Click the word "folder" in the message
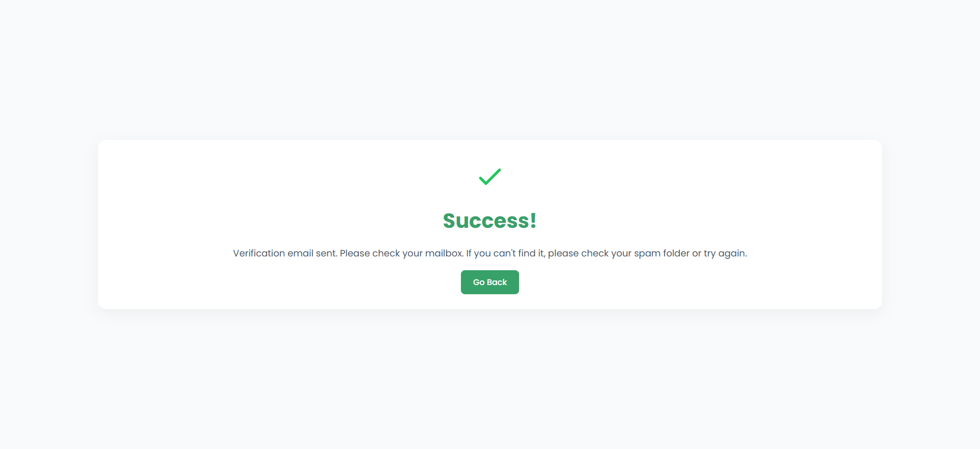The height and width of the screenshot is (449, 980). pyautogui.click(x=676, y=253)
